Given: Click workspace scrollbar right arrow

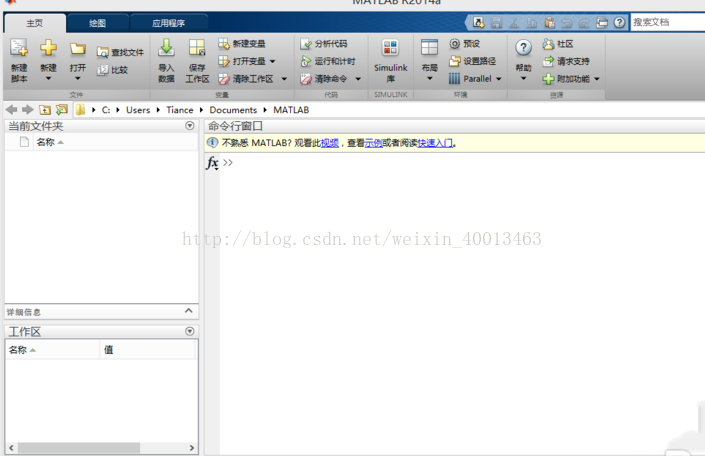Looking at the screenshot, I should [x=192, y=448].
